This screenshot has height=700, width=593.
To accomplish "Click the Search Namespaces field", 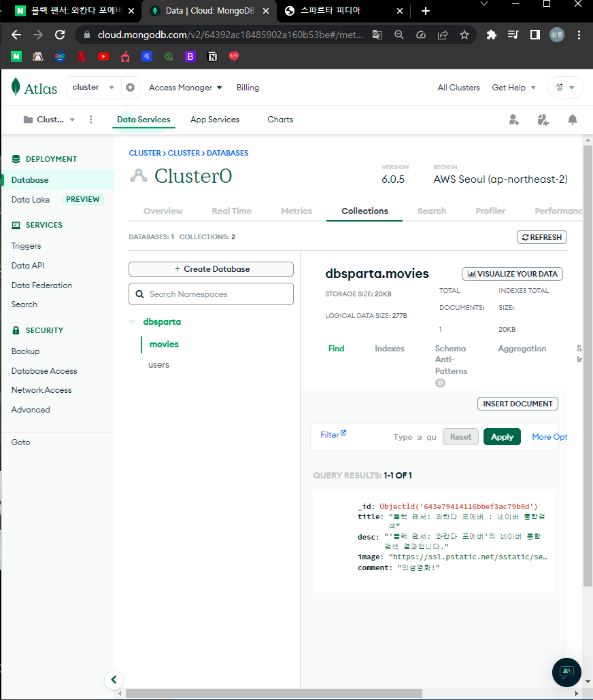I will [x=211, y=294].
